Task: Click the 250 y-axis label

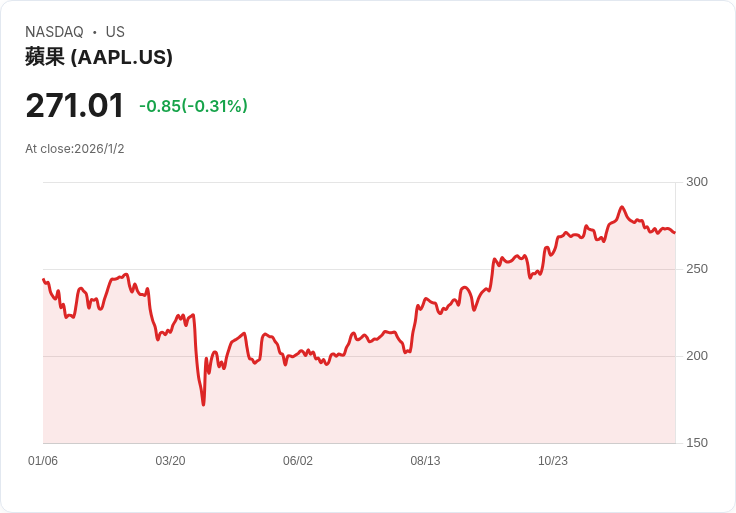Action: pos(696,269)
